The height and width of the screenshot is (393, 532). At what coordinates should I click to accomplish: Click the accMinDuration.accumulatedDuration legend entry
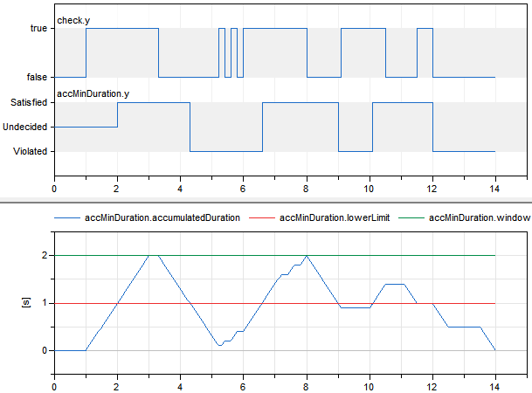162,217
